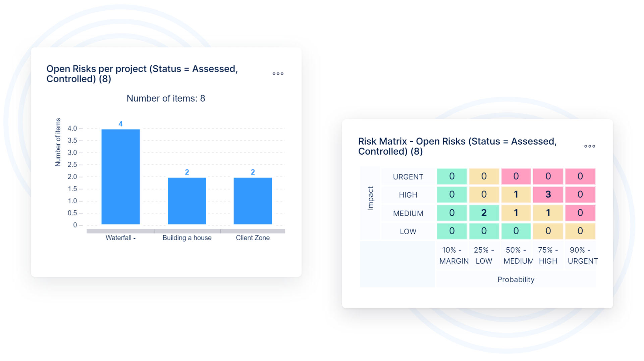Open the Risk Matrix widget options menu
Image resolution: width=644 pixels, height=361 pixels.
click(x=589, y=146)
